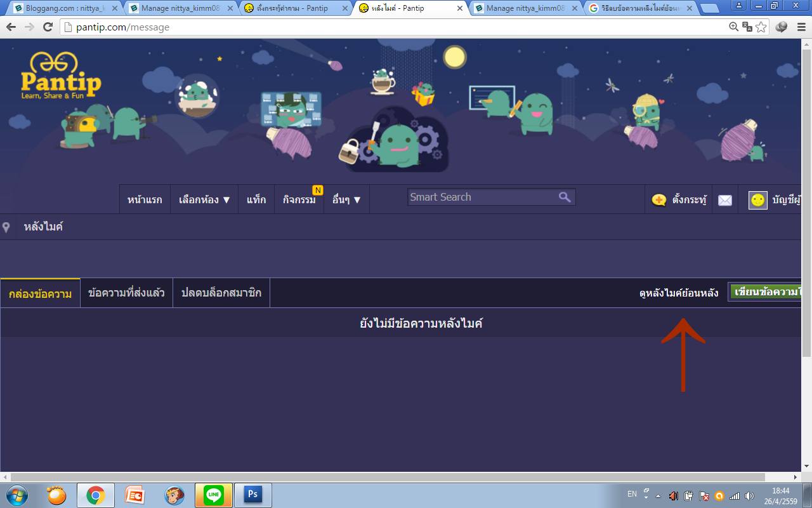
Task: Go to หน้าแรก home in navbar
Action: [x=145, y=199]
